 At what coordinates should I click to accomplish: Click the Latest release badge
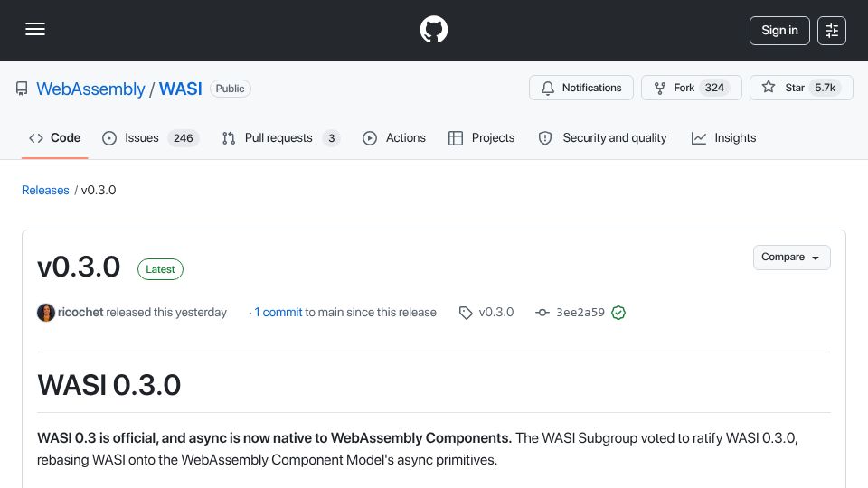click(x=160, y=269)
